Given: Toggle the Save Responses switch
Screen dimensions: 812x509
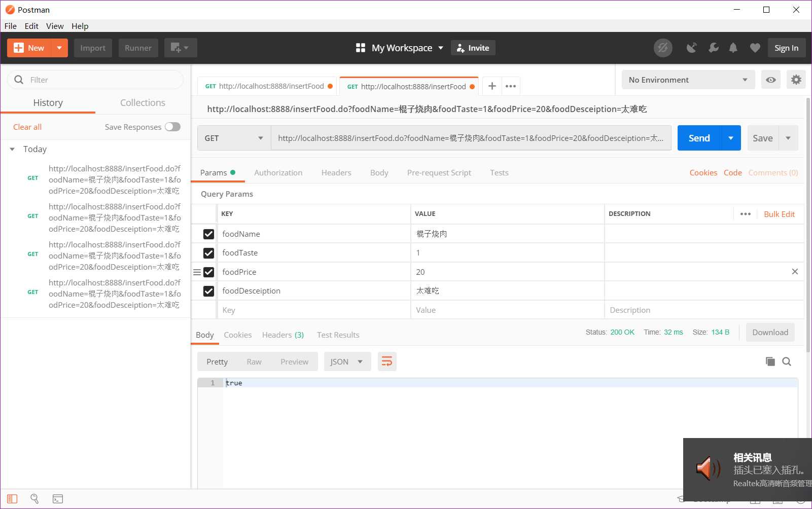Looking at the screenshot, I should point(172,127).
